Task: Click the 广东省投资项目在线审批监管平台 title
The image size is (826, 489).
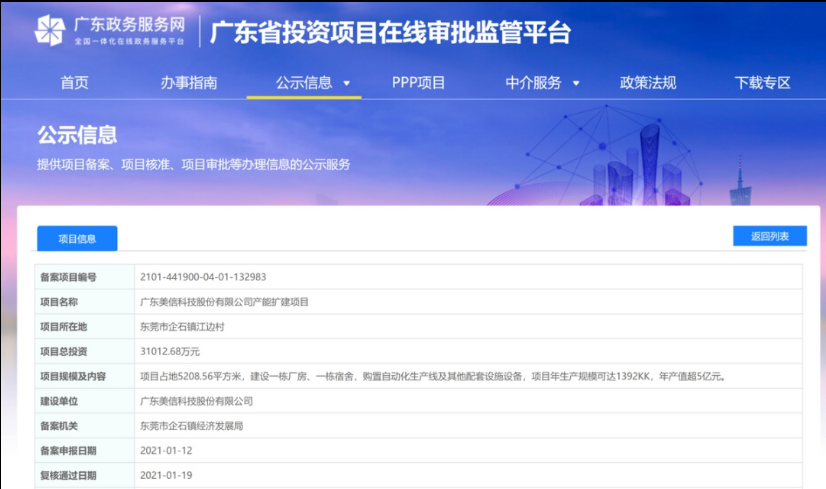Action: point(390,32)
